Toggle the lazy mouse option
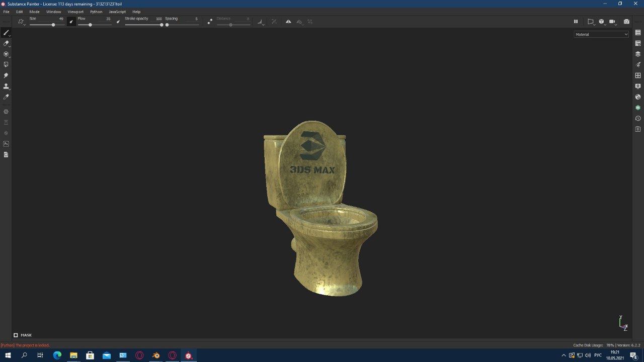This screenshot has height=362, width=644. tap(210, 22)
